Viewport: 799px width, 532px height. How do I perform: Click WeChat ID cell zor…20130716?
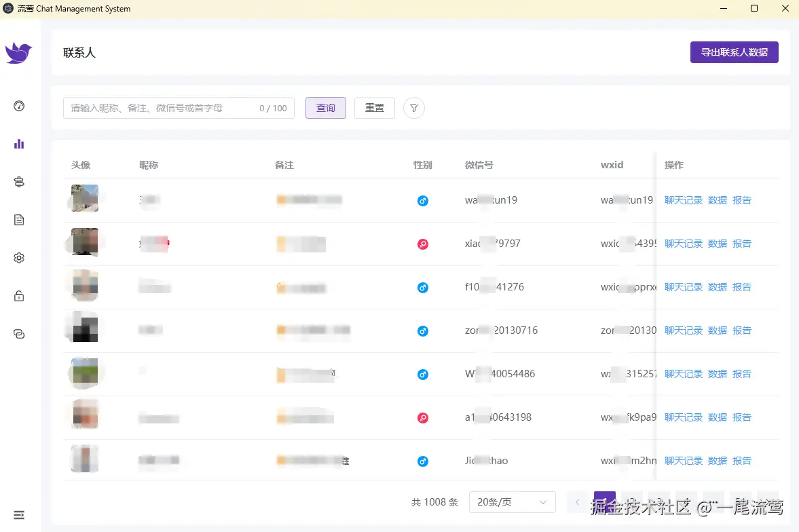click(x=501, y=330)
